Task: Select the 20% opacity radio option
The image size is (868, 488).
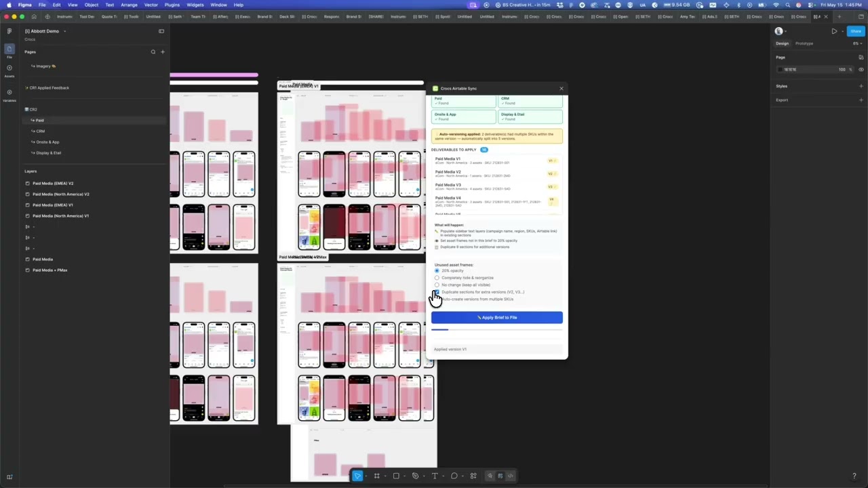Action: [x=437, y=271]
